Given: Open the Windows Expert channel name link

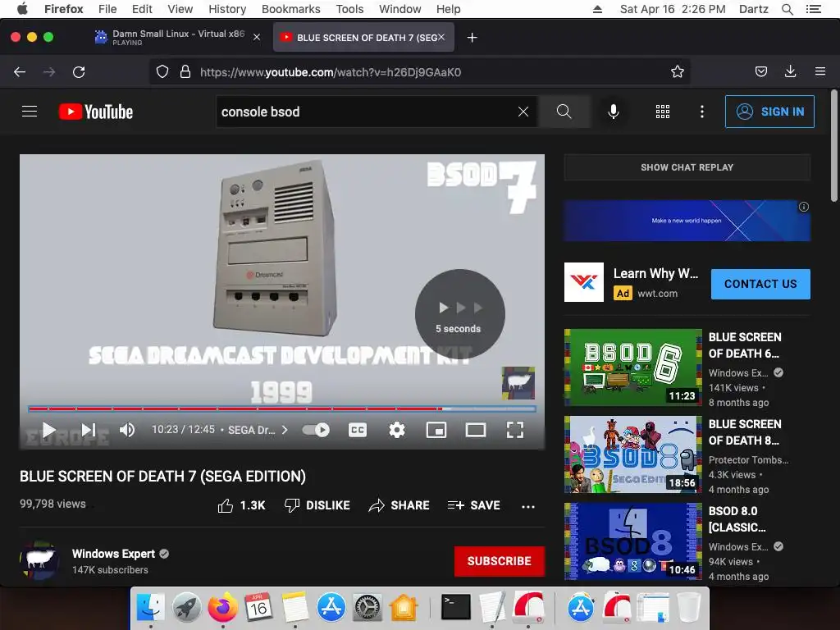Looking at the screenshot, I should tap(113, 554).
